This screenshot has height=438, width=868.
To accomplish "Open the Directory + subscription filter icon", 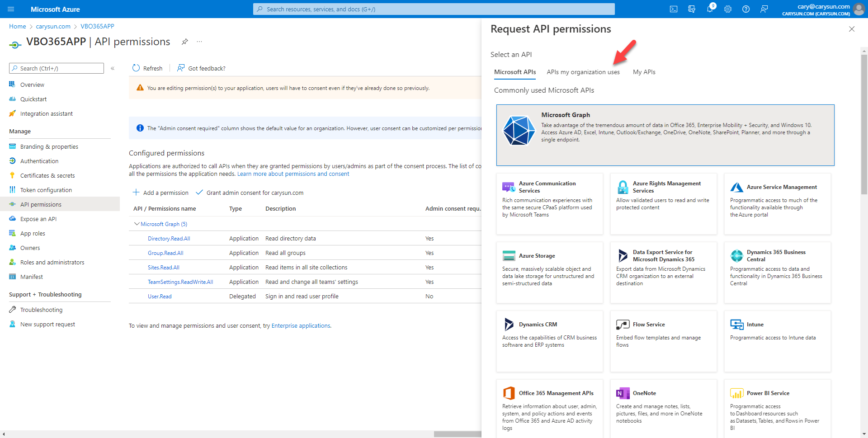I will pos(692,9).
